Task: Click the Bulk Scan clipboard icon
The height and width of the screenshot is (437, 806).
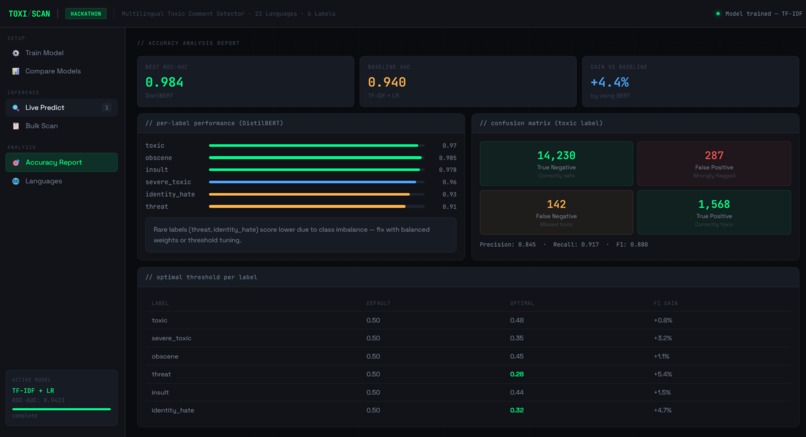Action: (15, 126)
